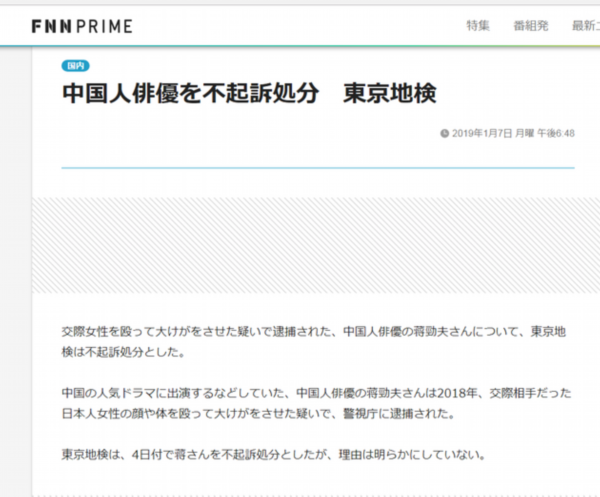Image resolution: width=600 pixels, height=497 pixels.
Task: Click the paragraph starting 中国の人気ドラマに出演
Action: 316,403
